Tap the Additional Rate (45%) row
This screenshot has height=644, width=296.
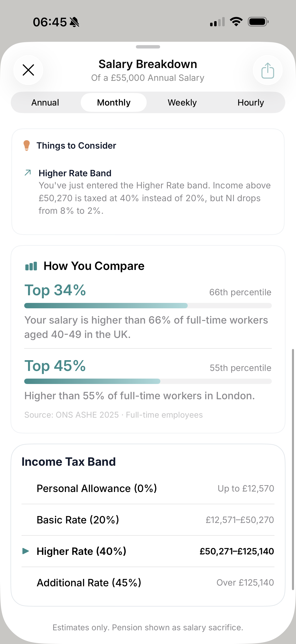[148, 582]
